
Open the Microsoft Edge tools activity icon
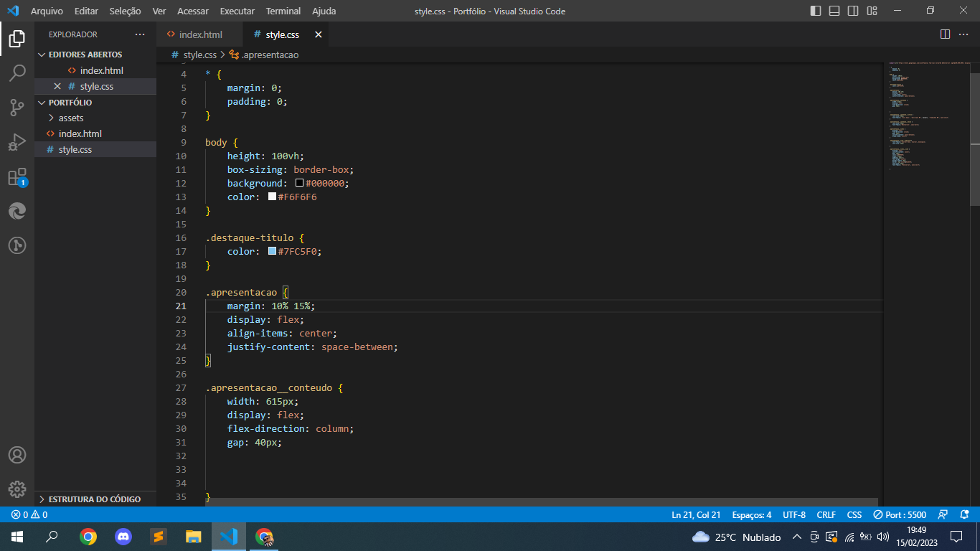17,211
